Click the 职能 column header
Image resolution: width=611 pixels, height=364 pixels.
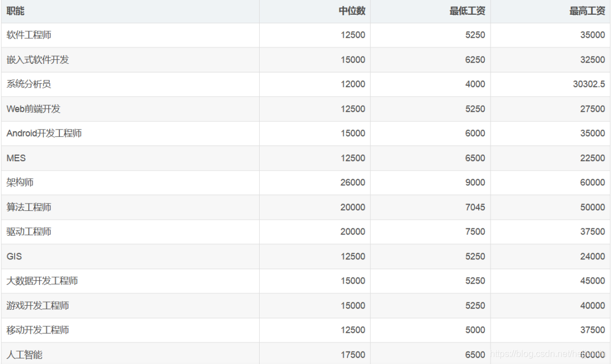coord(15,11)
